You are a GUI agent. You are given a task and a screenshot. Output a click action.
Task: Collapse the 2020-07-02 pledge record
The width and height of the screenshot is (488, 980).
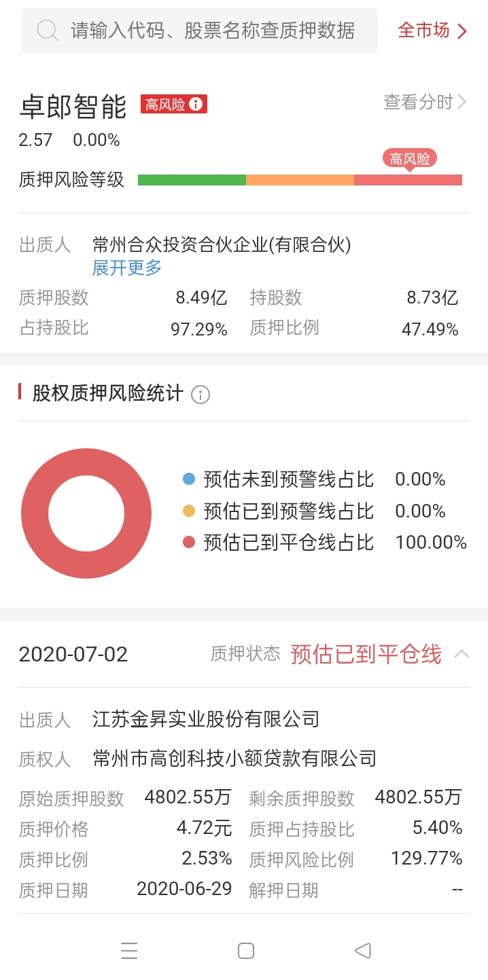click(x=461, y=654)
